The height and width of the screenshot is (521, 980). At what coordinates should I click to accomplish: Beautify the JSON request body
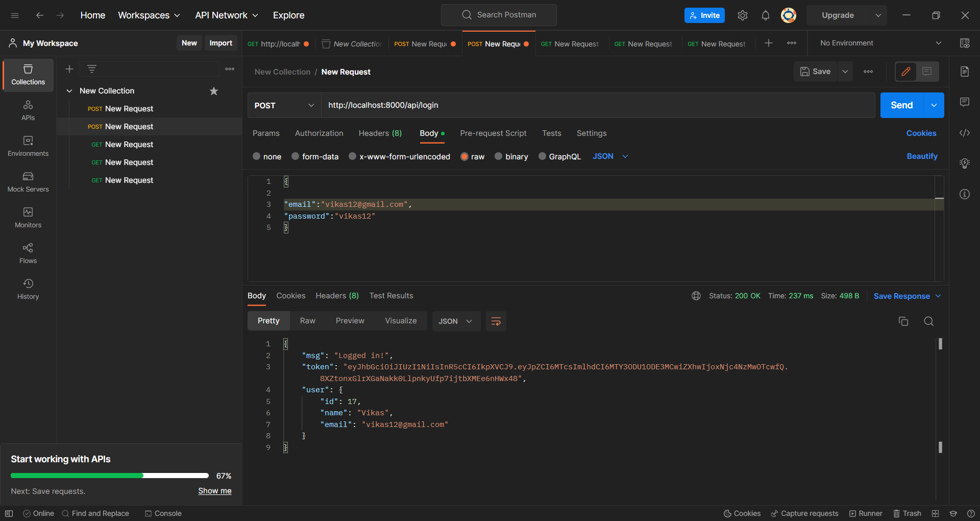tap(922, 156)
